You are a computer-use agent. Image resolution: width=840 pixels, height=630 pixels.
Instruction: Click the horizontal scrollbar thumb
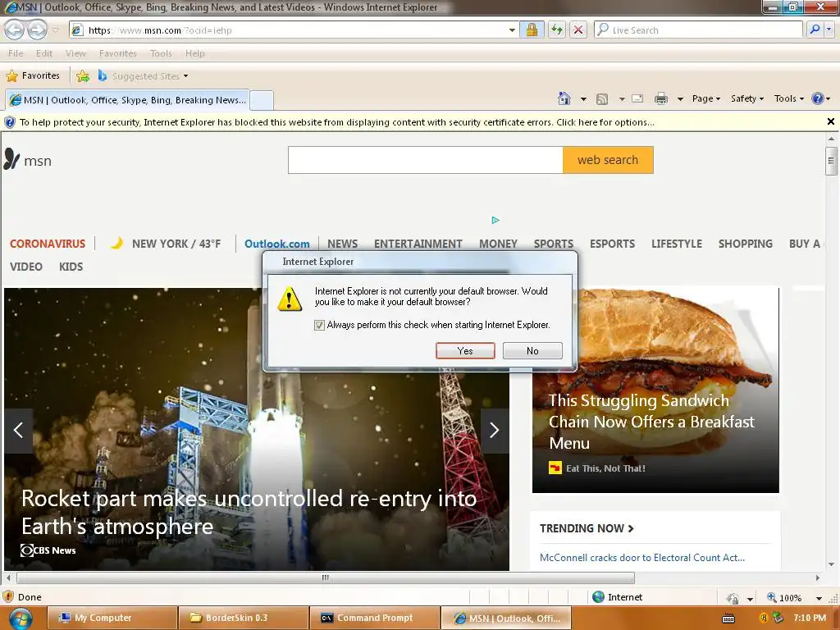pyautogui.click(x=325, y=577)
